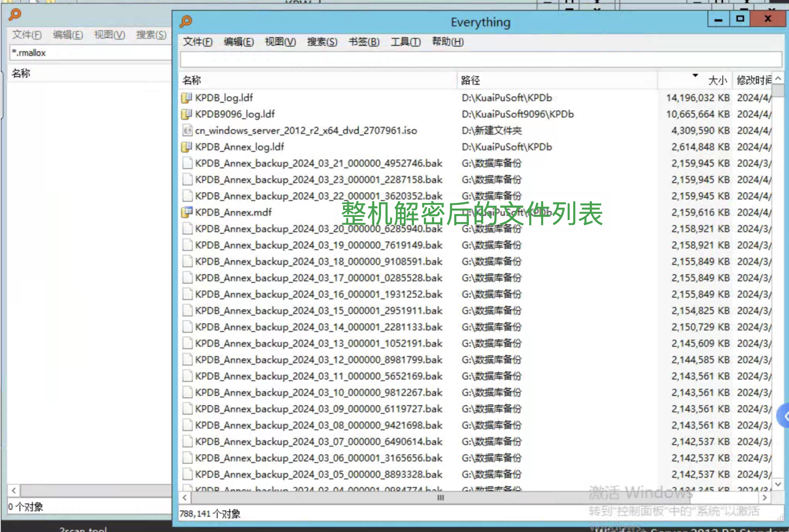This screenshot has height=532, width=789.
Task: Click the Everything magnifier icon in title bar
Action: pos(186,22)
